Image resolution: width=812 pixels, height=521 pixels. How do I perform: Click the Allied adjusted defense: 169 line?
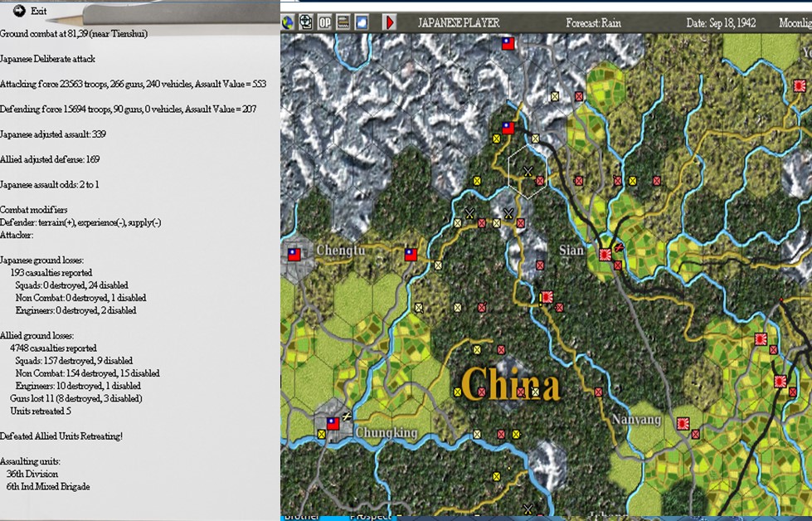[x=50, y=159]
